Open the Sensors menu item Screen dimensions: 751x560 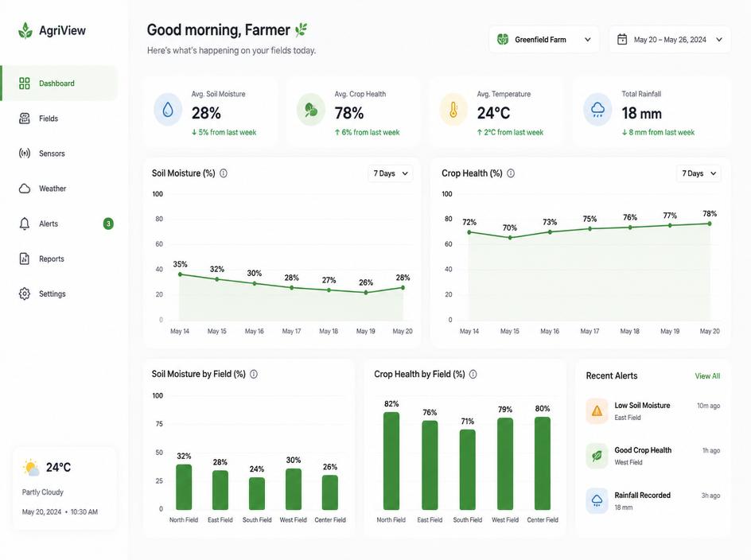(x=60, y=154)
